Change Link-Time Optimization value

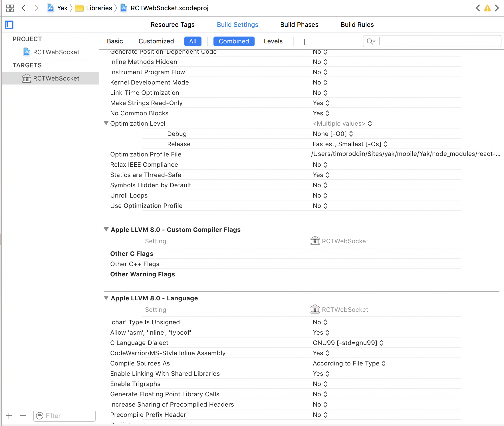[x=320, y=93]
